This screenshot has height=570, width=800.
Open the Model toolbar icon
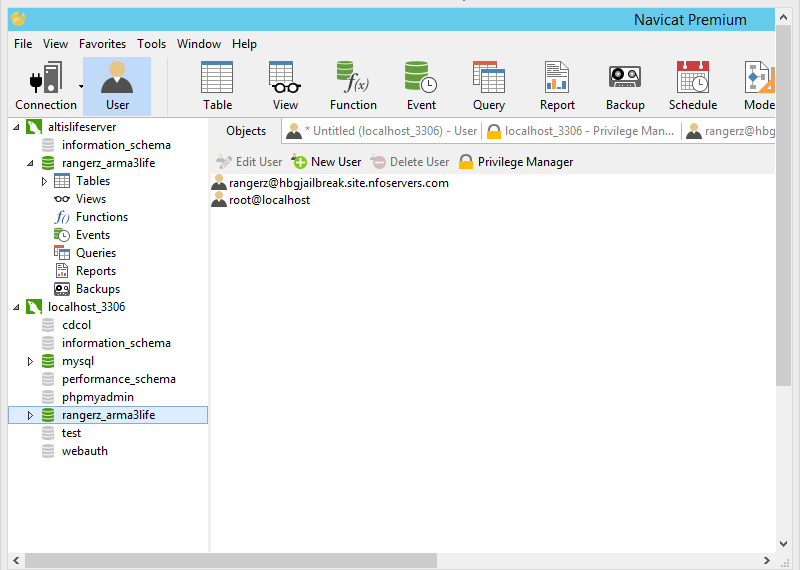point(759,86)
